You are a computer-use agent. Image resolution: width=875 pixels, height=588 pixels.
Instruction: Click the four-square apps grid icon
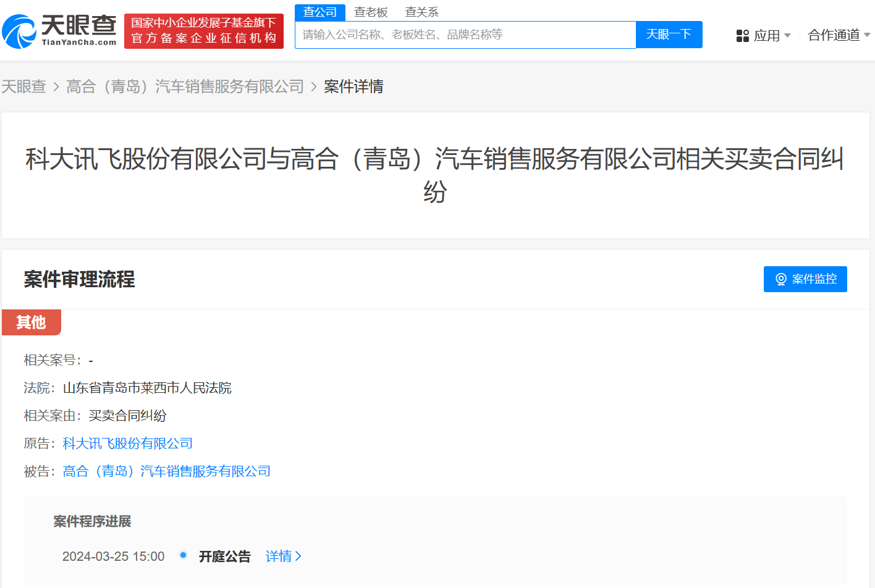point(742,36)
